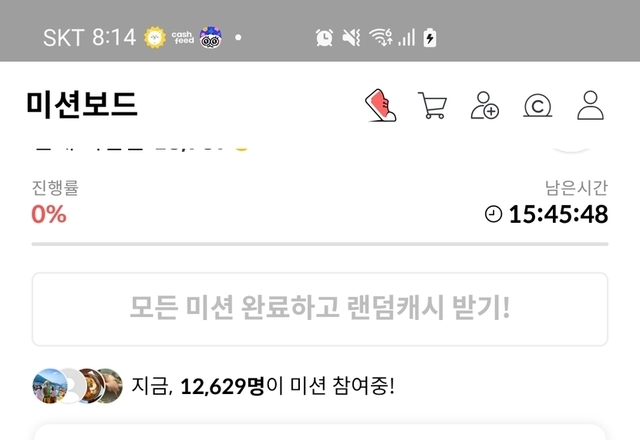Click the 모든 미션 완료하고 랜덤캐시 받기 button
This screenshot has height=440, width=640.
point(320,309)
